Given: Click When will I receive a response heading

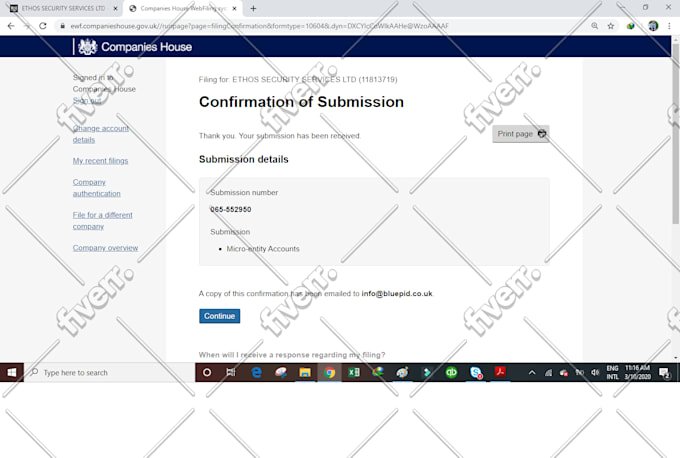Looking at the screenshot, I should point(292,355).
